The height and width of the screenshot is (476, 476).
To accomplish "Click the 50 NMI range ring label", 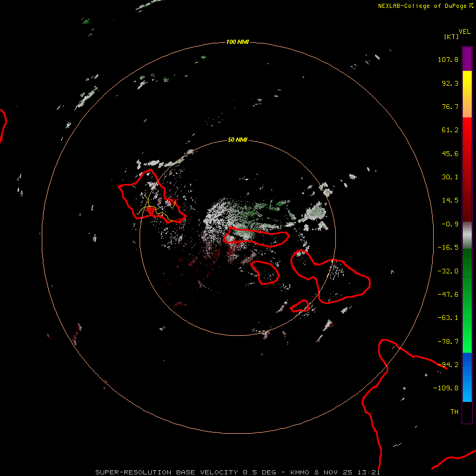I will [237, 140].
